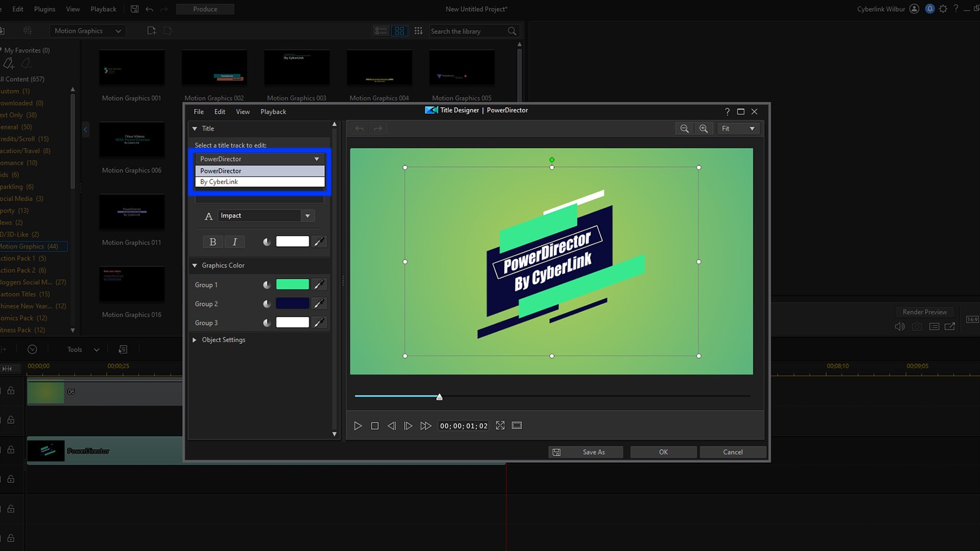Click Cancel in Title Designer
Viewport: 980px width, 551px height.
pyautogui.click(x=733, y=452)
